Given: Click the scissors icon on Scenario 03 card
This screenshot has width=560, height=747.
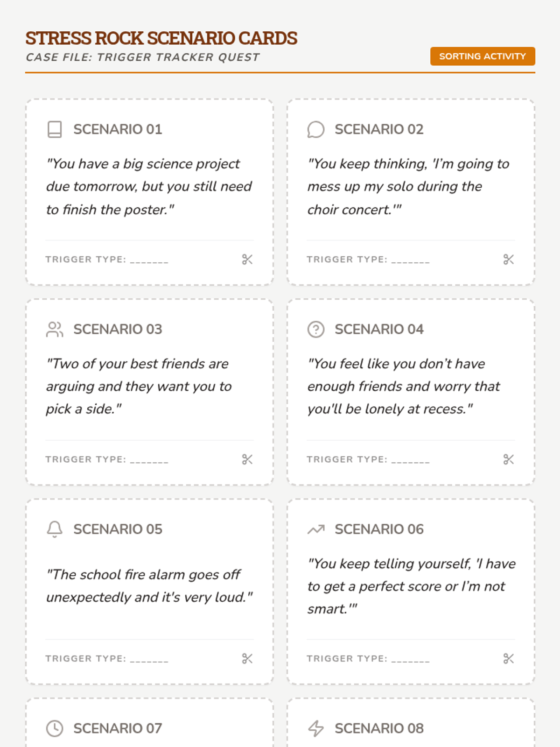Looking at the screenshot, I should coord(247,459).
